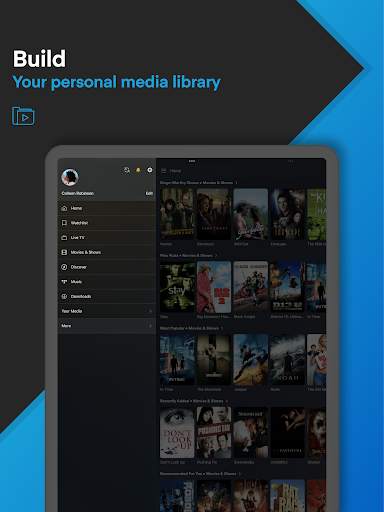Open the Plex Picks section header
This screenshot has height=512, width=384.
pyautogui.click(x=188, y=255)
